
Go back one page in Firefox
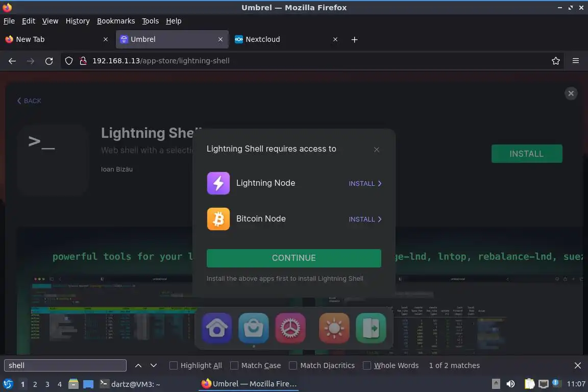click(12, 61)
